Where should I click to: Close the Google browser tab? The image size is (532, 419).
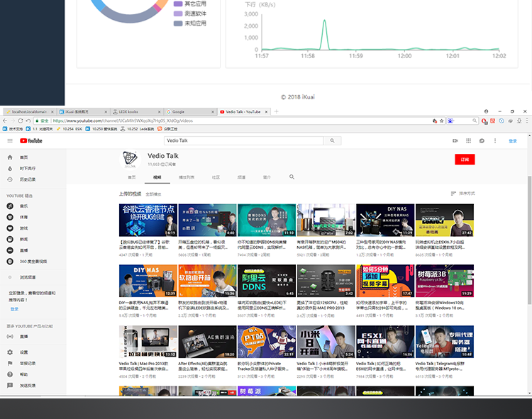[x=213, y=111]
